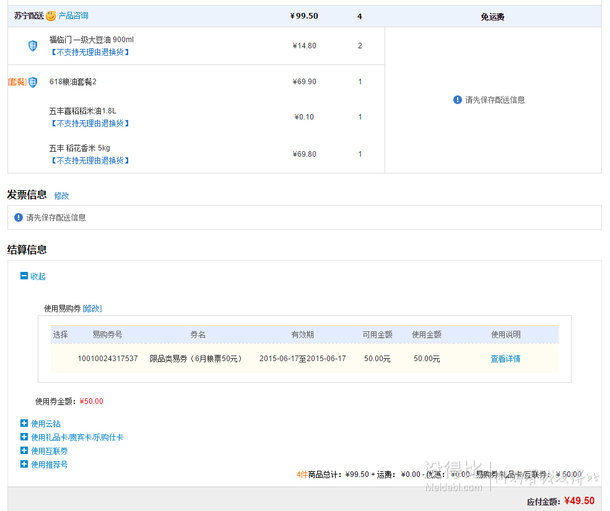Open 查看详情 for the coupon
The image size is (610, 511).
pyautogui.click(x=505, y=359)
